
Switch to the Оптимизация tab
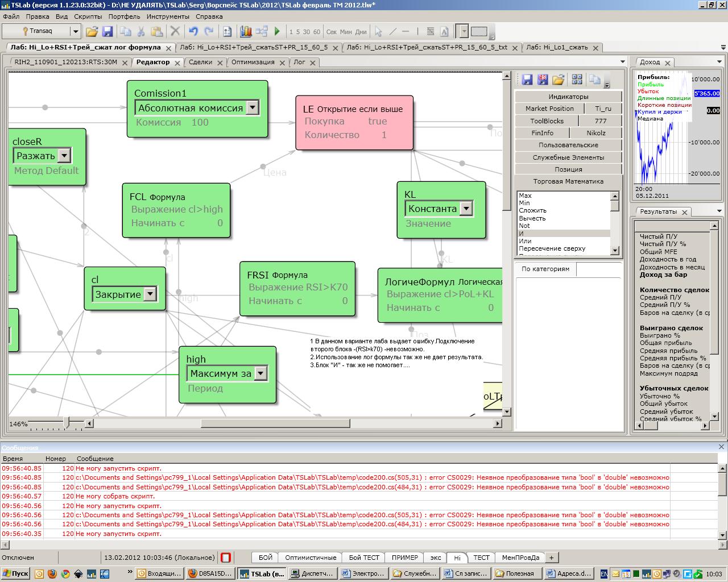[x=253, y=62]
